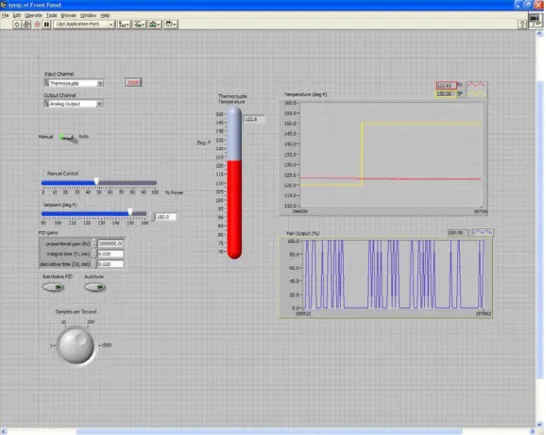
Task: Click the derivative time stepper arrows
Action: coord(94,264)
